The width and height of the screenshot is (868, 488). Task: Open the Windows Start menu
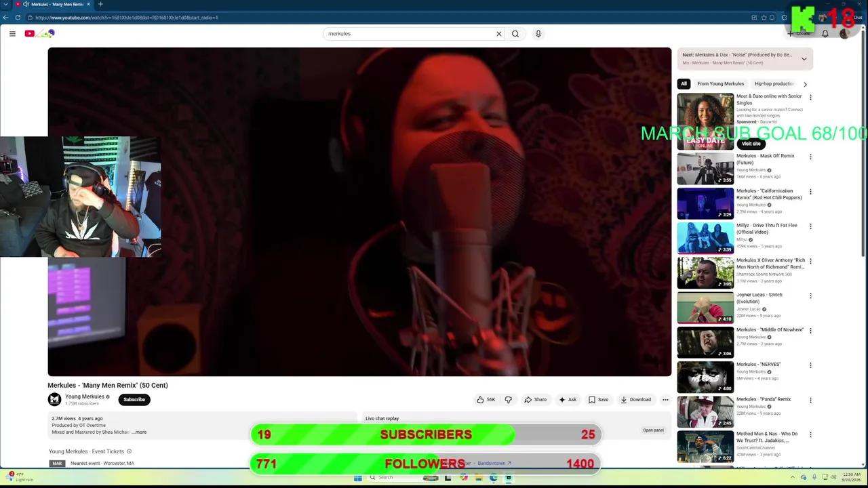[357, 477]
